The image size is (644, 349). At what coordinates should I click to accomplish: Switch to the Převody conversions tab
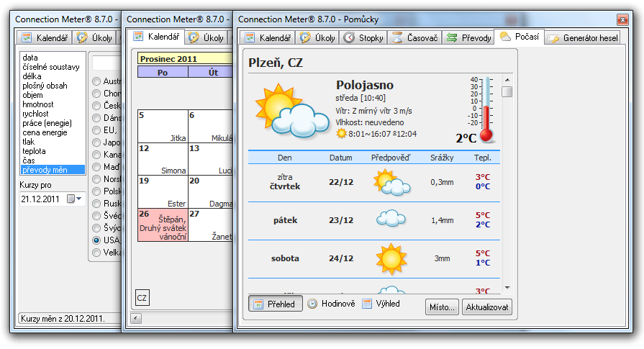[x=468, y=37]
